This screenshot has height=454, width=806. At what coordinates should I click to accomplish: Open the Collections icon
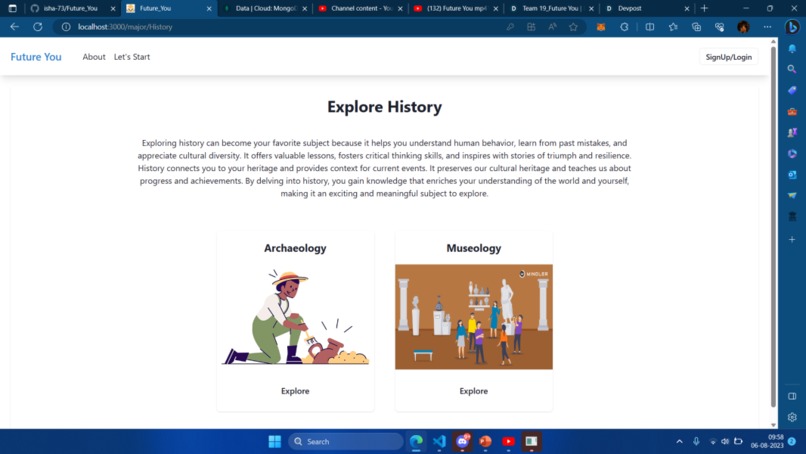[696, 27]
